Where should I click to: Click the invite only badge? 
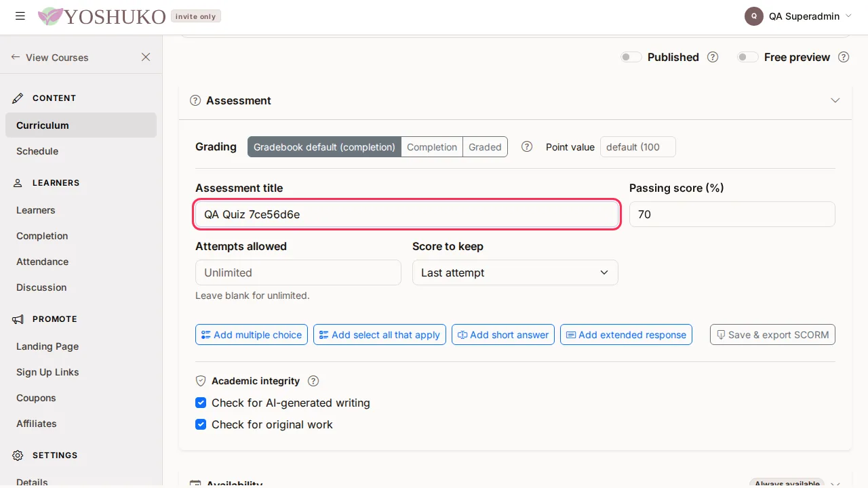[x=196, y=16]
